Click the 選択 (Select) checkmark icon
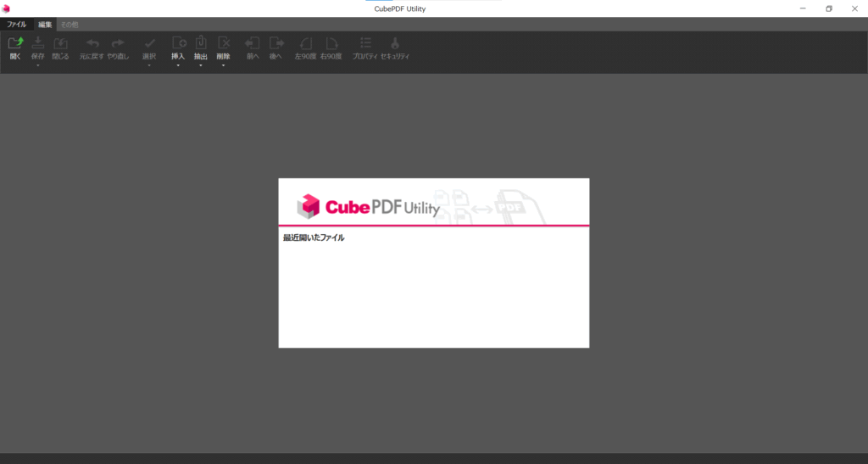 pyautogui.click(x=149, y=43)
